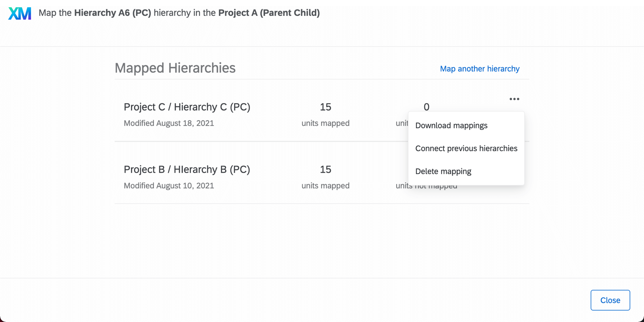Viewport: 644px width, 322px height.
Task: Click the Mapped Hierarchies section heading
Action: [175, 68]
